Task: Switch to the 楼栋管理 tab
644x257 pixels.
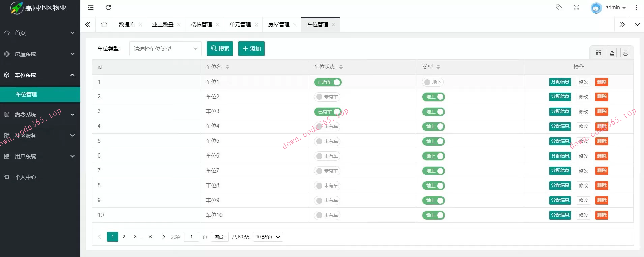Action: tap(202, 25)
